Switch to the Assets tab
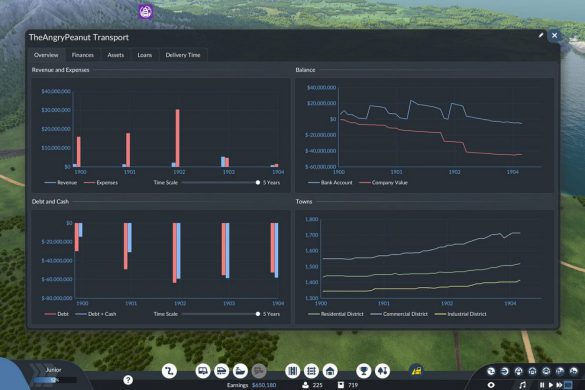 pyautogui.click(x=116, y=55)
